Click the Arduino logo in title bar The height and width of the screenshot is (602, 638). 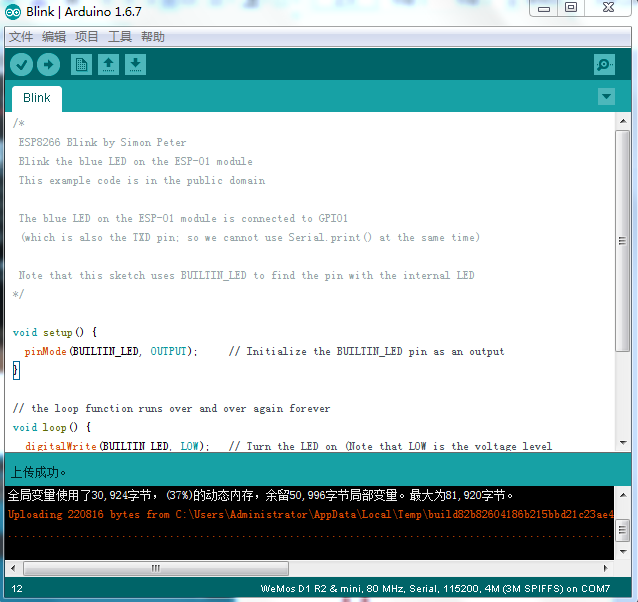(13, 12)
